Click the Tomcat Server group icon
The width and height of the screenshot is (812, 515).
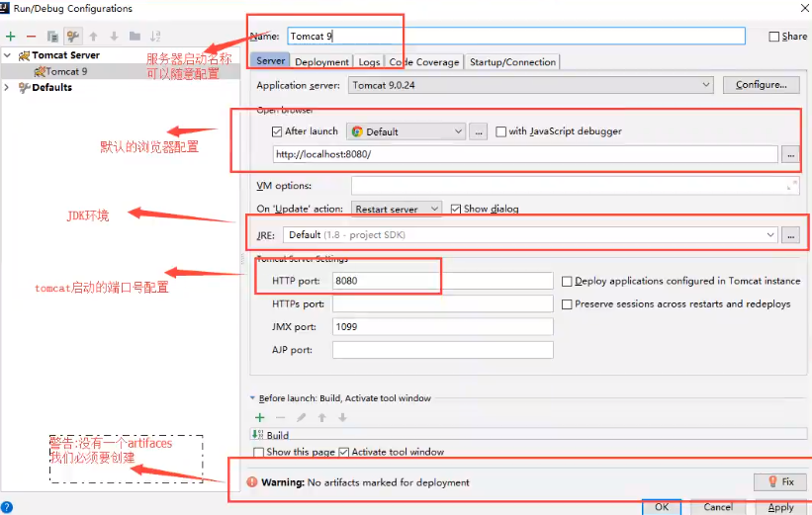click(x=24, y=55)
